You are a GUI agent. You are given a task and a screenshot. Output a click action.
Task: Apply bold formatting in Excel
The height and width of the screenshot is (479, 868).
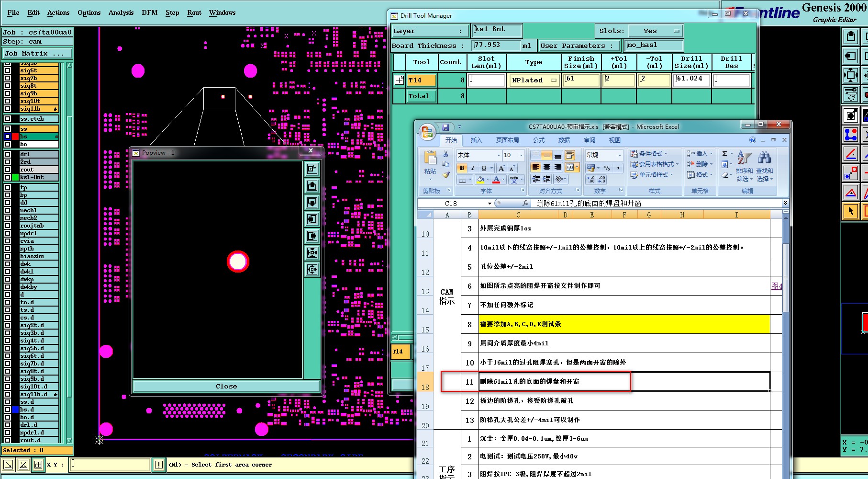pos(462,168)
